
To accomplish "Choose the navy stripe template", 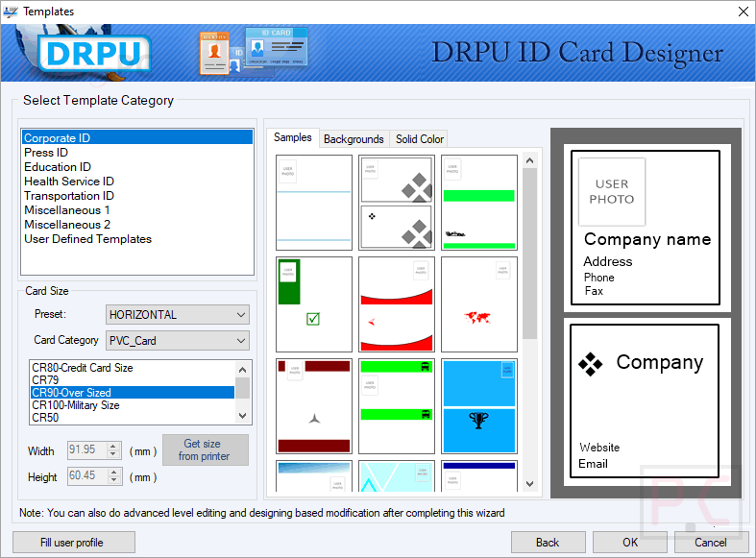I will click(478, 476).
